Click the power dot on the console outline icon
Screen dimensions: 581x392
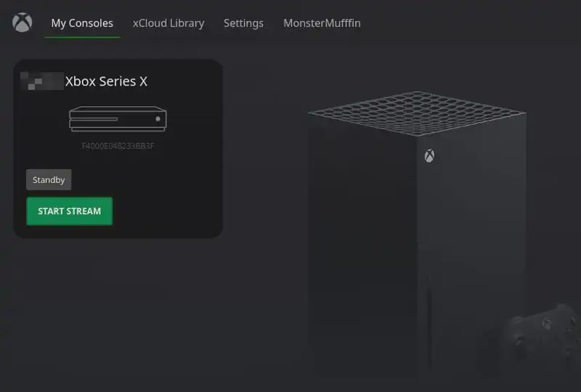coord(158,119)
